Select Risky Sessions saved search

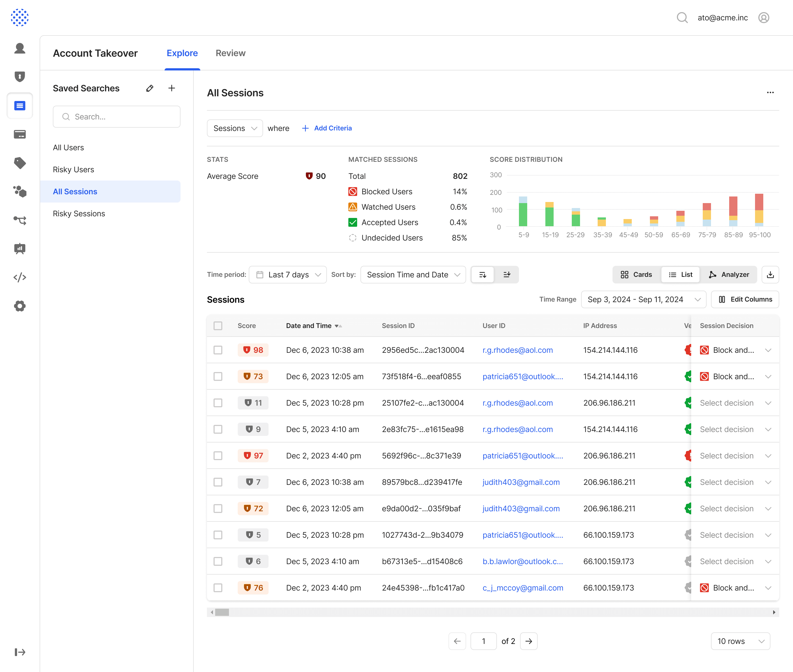[x=79, y=214]
